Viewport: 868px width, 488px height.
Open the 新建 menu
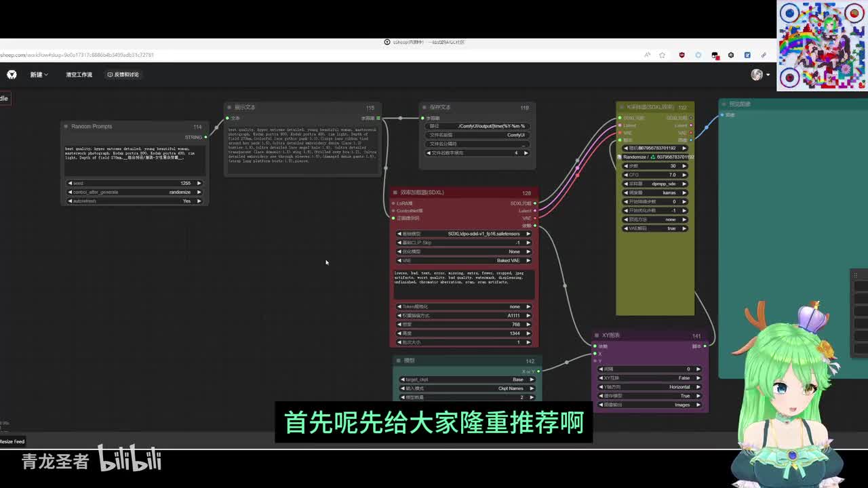tap(39, 75)
